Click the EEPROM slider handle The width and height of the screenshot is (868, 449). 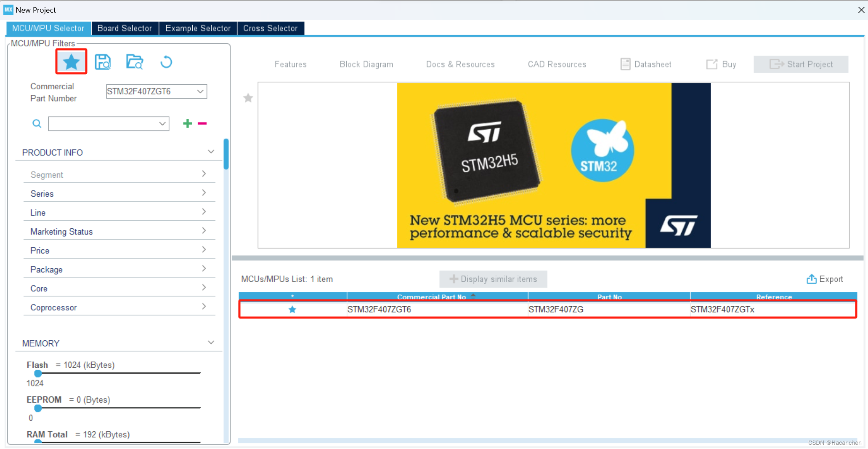click(x=38, y=408)
